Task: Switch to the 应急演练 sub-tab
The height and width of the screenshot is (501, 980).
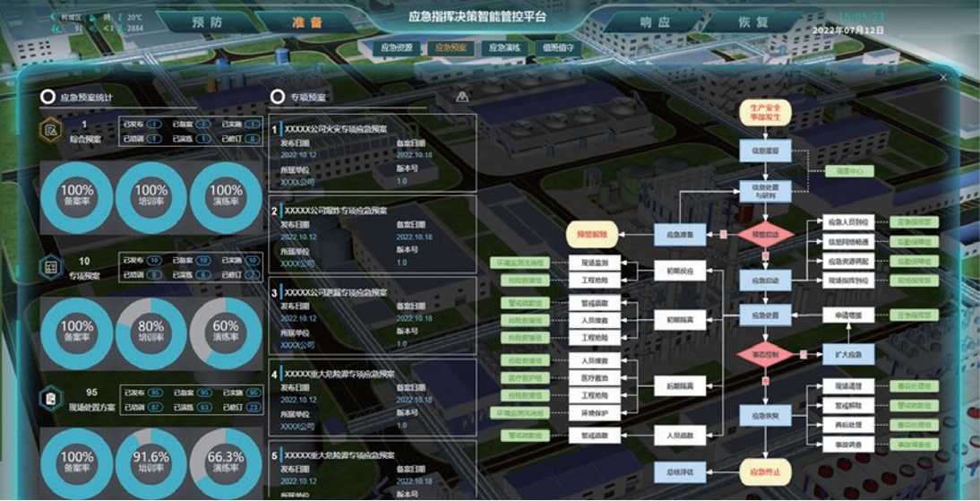Action: [503, 48]
